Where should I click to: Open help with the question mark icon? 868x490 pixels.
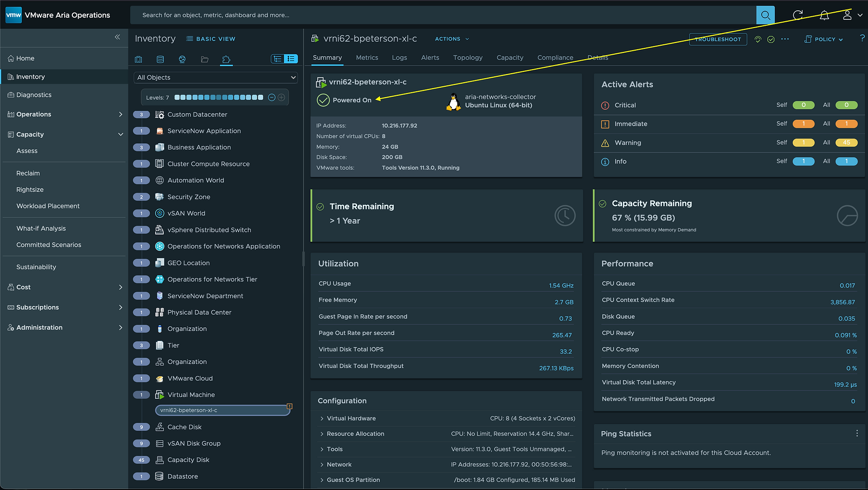[862, 38]
